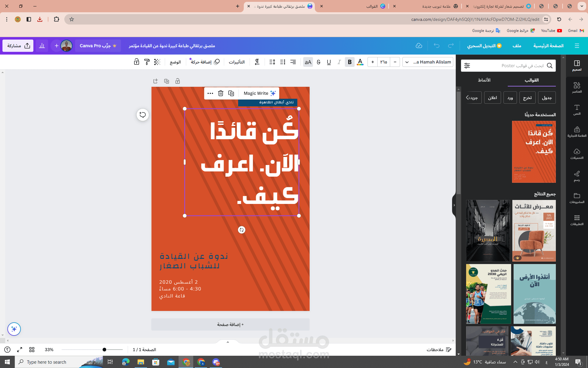Show more category chips using left arrow
The image size is (588, 368).
(x=467, y=98)
